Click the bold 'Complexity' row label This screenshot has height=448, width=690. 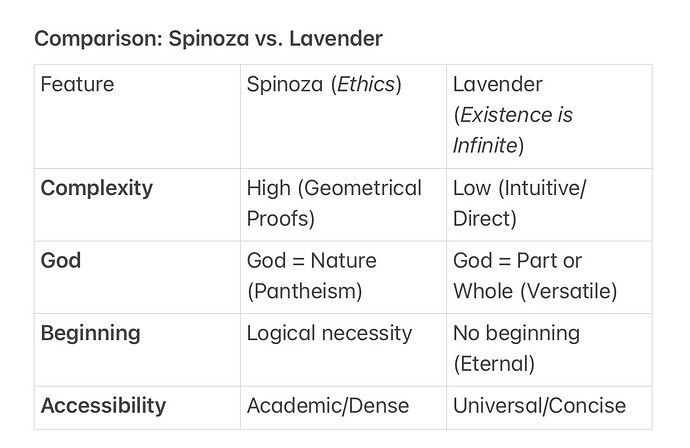pyautogui.click(x=96, y=188)
